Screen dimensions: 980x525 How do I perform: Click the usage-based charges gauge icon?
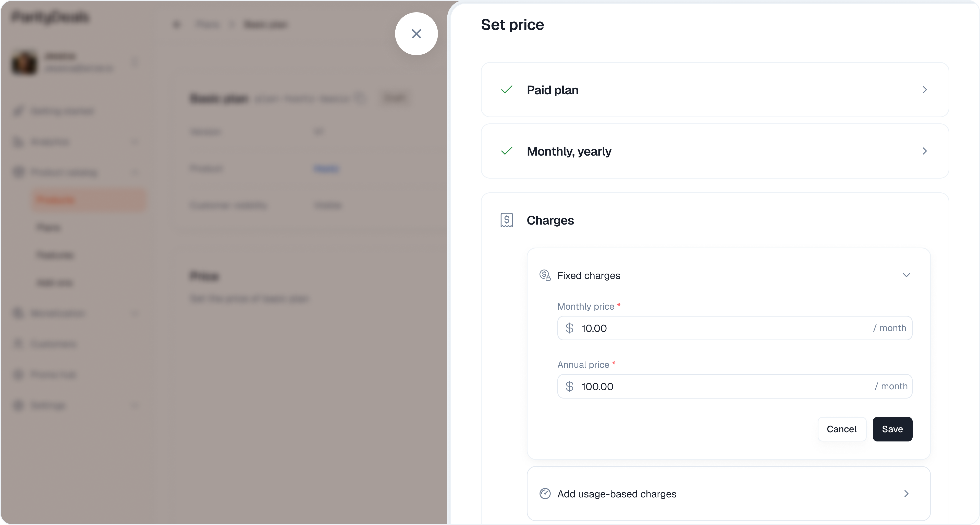(545, 493)
